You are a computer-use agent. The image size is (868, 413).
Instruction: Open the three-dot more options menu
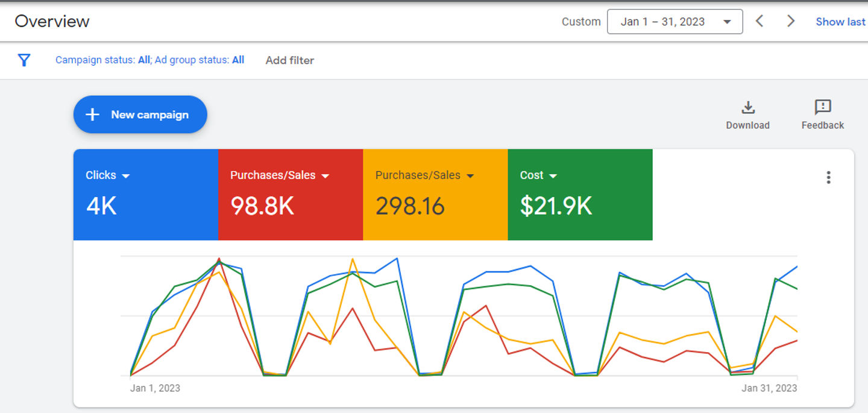pos(829,177)
